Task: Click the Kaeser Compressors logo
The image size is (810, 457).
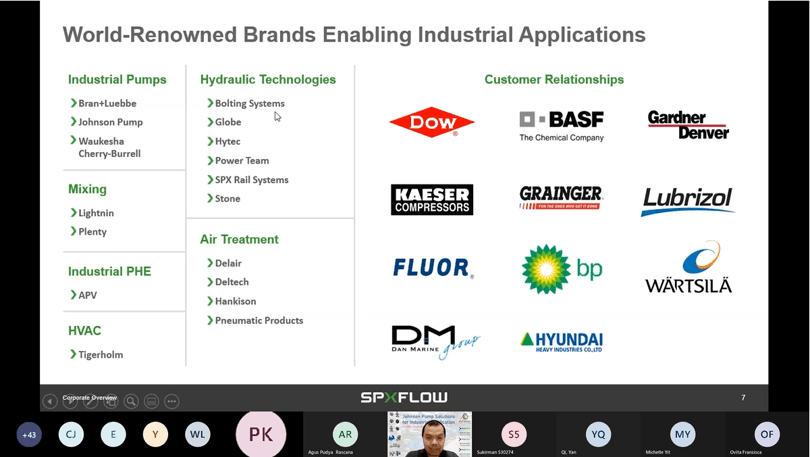Action: [432, 200]
